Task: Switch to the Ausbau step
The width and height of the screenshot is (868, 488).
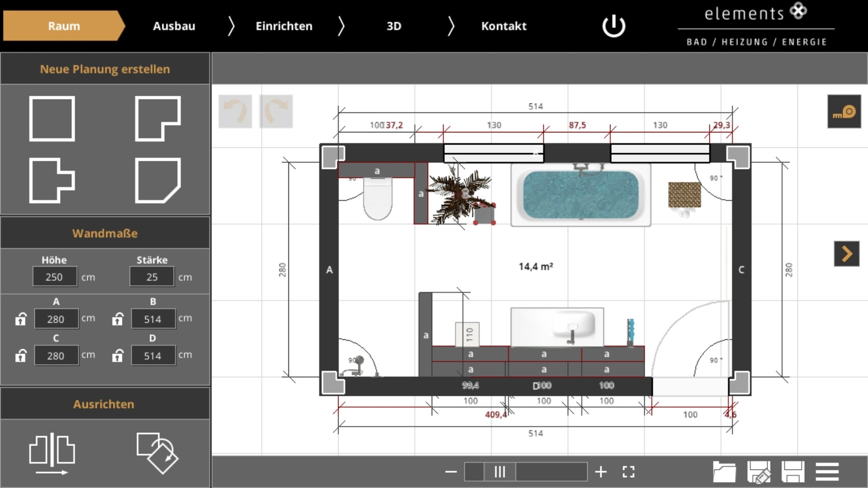Action: (174, 26)
